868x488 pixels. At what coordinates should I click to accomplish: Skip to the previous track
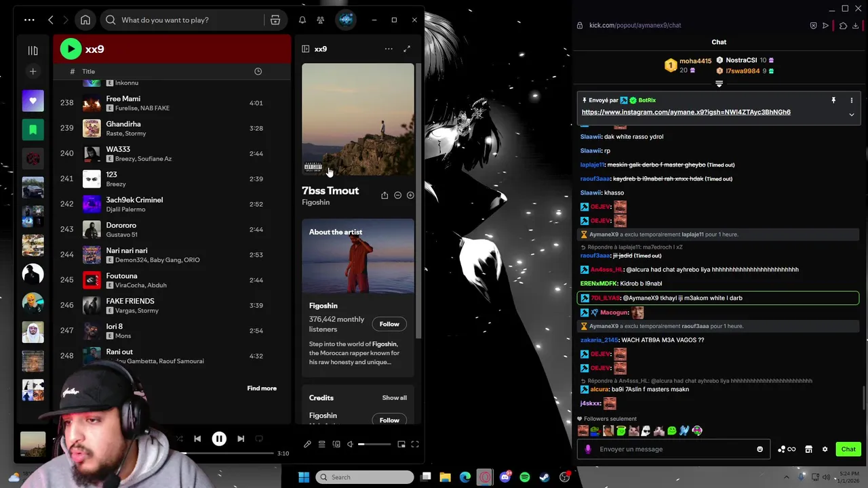pyautogui.click(x=197, y=439)
